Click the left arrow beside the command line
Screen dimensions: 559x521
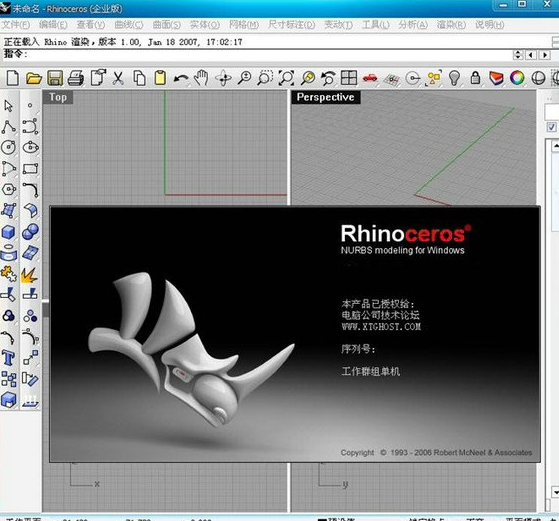point(531,55)
